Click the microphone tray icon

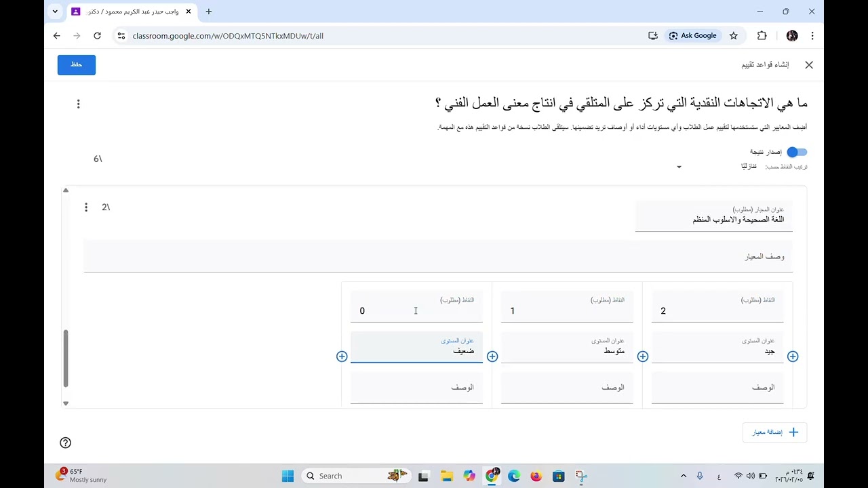click(x=700, y=476)
